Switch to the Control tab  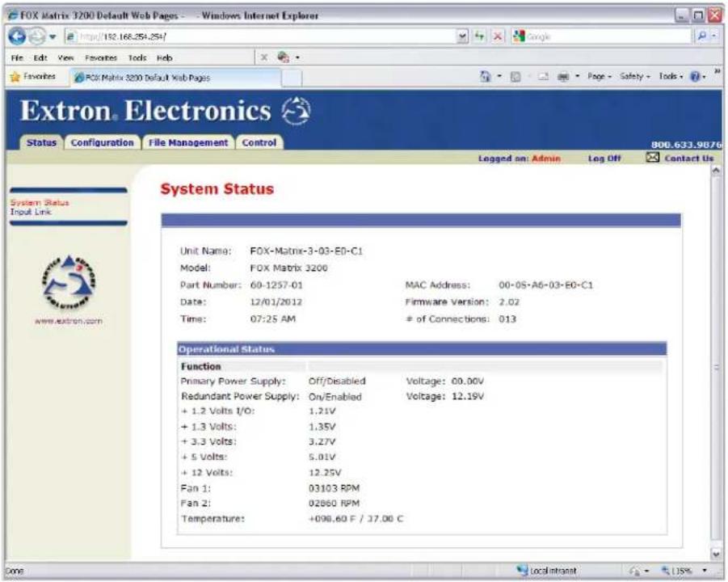[x=259, y=142]
